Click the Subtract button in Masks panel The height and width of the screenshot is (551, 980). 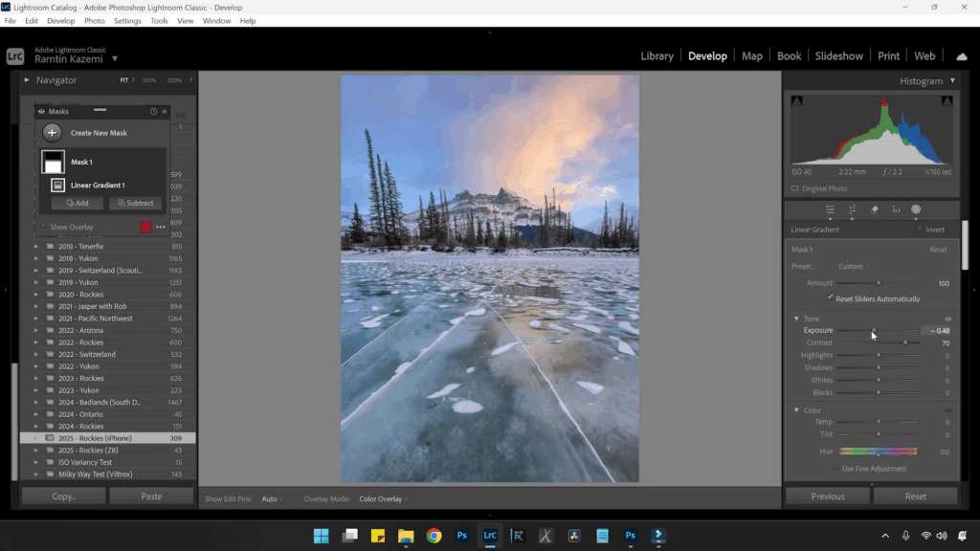coord(135,203)
